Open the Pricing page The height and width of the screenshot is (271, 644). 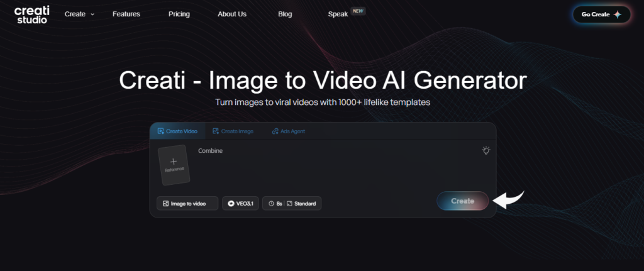(x=179, y=14)
